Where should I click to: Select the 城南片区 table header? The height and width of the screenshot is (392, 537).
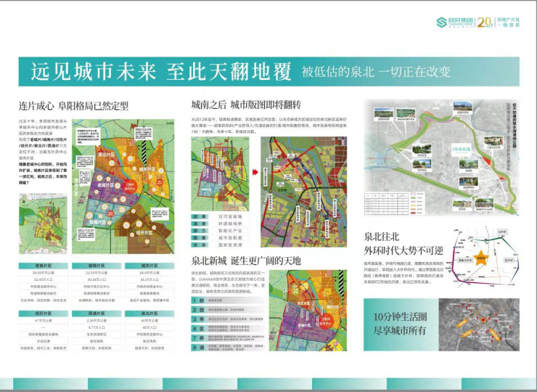tap(95, 266)
